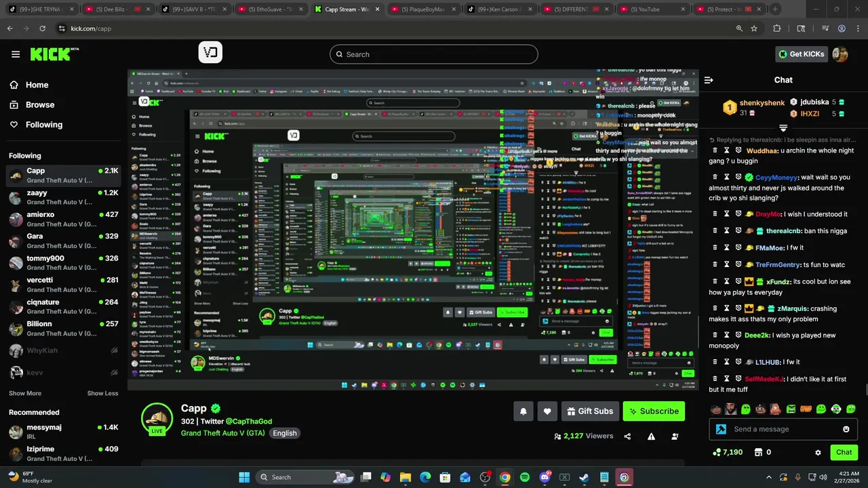Open messymaj in the Recommended list
This screenshot has height=488, width=868.
tap(63, 432)
